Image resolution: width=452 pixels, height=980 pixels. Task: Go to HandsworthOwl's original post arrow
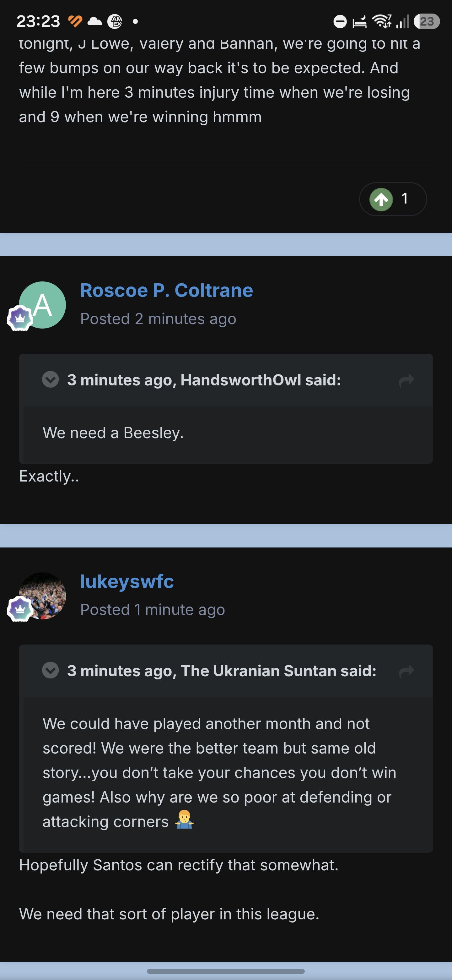406,380
